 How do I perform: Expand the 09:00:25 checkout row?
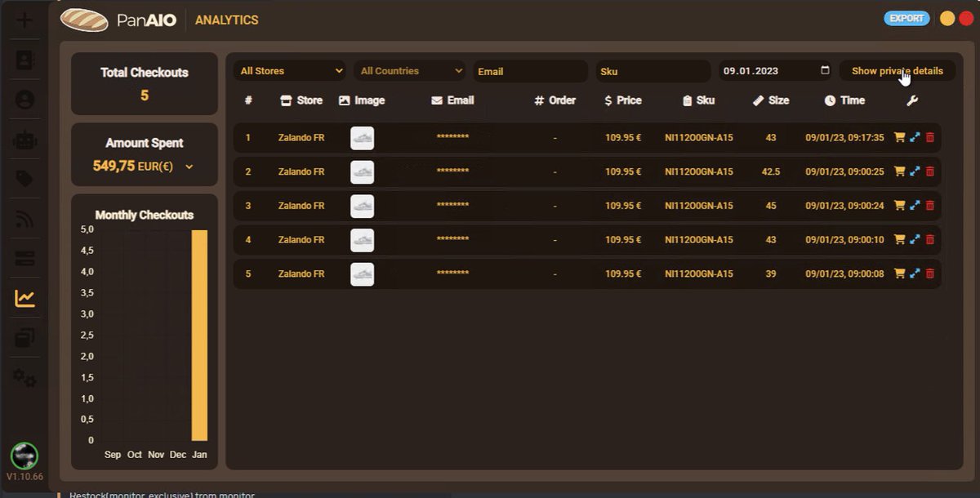pos(915,171)
